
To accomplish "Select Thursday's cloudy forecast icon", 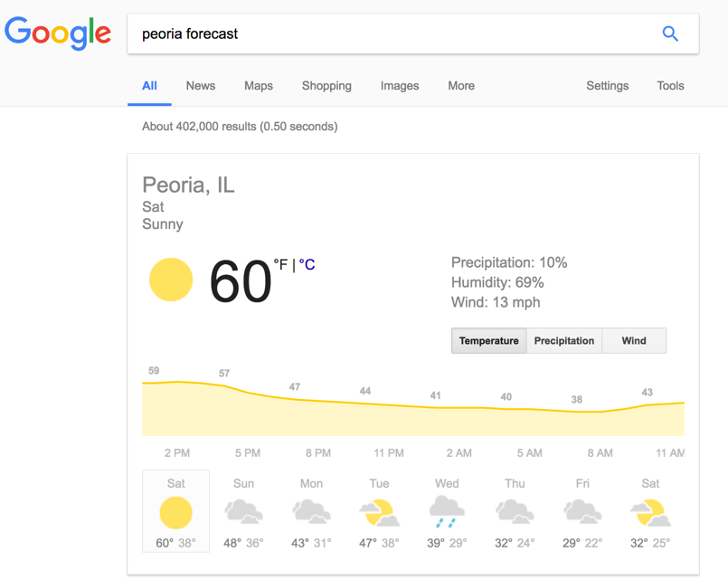I will point(515,512).
